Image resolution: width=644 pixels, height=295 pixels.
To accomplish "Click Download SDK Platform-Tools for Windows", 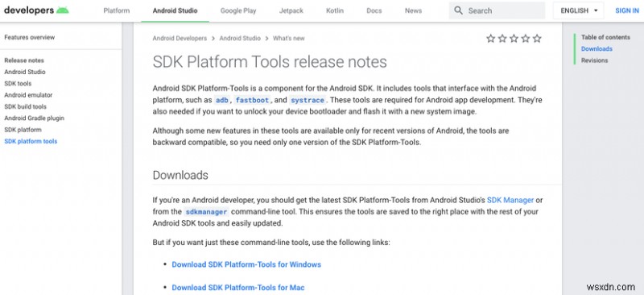I will [246, 264].
